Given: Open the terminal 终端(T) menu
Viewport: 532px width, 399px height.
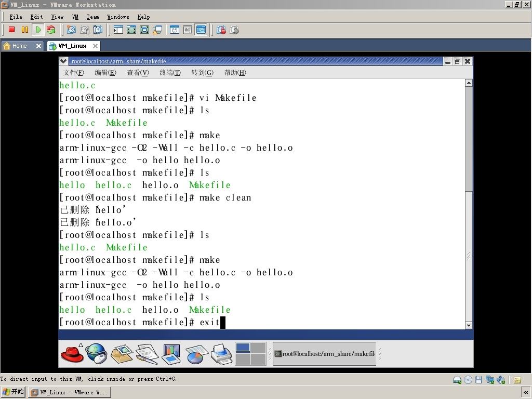Looking at the screenshot, I should (x=170, y=72).
